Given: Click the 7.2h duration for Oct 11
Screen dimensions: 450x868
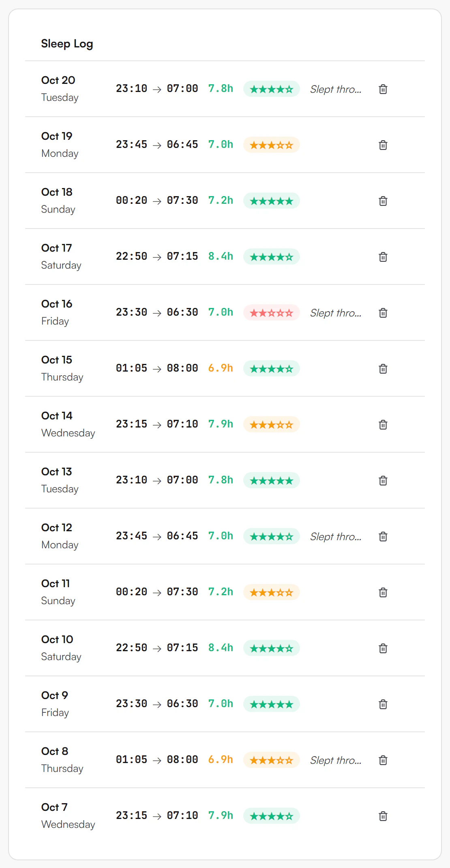Looking at the screenshot, I should tap(221, 592).
